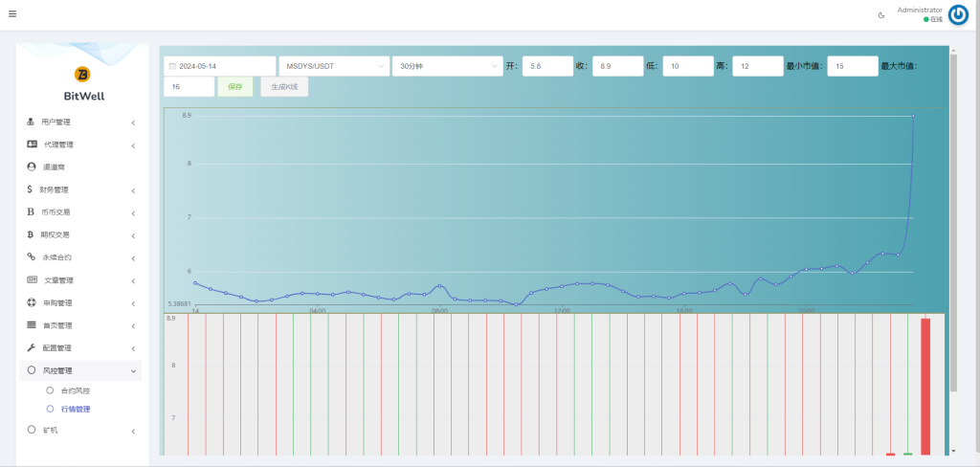Click the 配置管理 wrench icon
This screenshot has width=980, height=467.
tap(31, 347)
